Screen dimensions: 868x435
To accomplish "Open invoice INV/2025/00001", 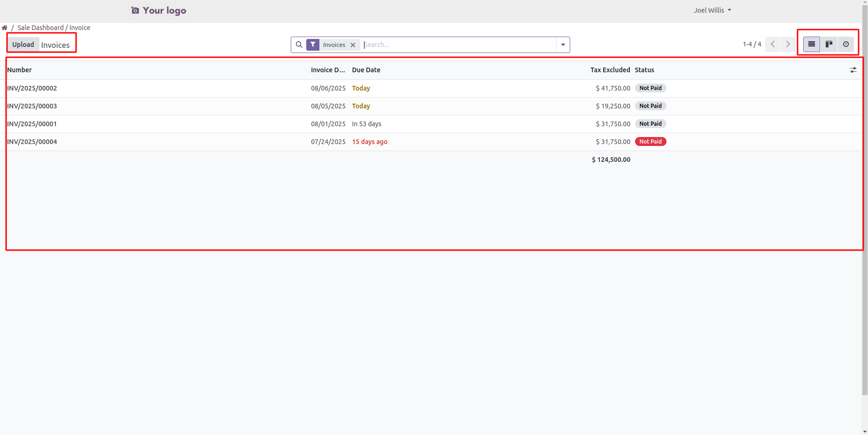I will pos(32,124).
